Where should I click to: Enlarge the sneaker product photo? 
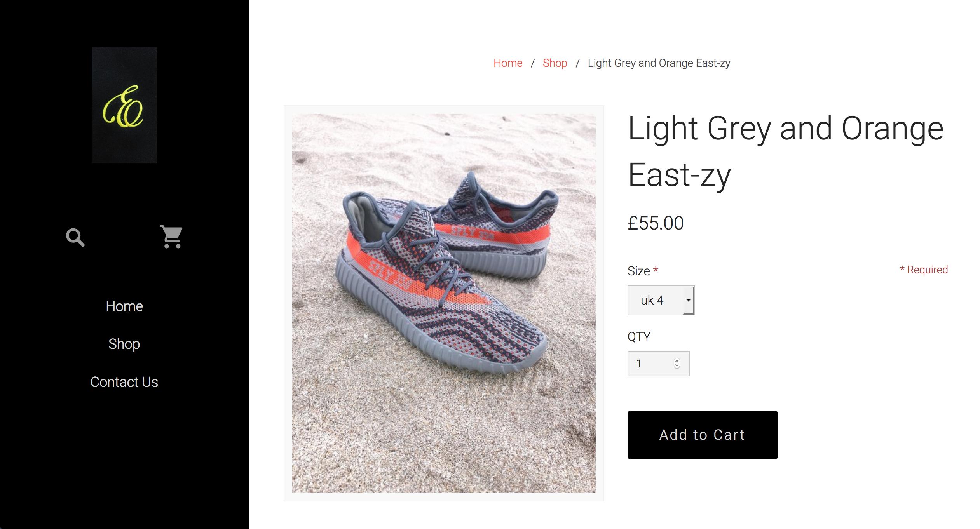pyautogui.click(x=444, y=303)
